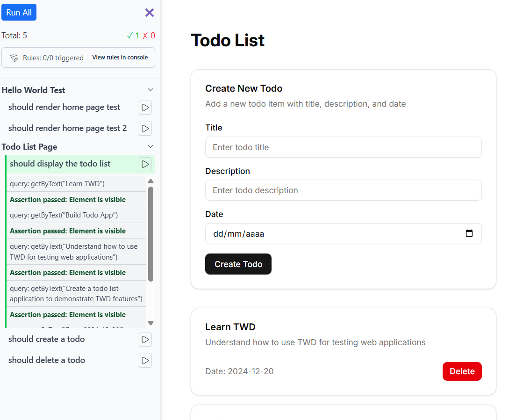Run 'should display the todo list' test

pyautogui.click(x=145, y=164)
